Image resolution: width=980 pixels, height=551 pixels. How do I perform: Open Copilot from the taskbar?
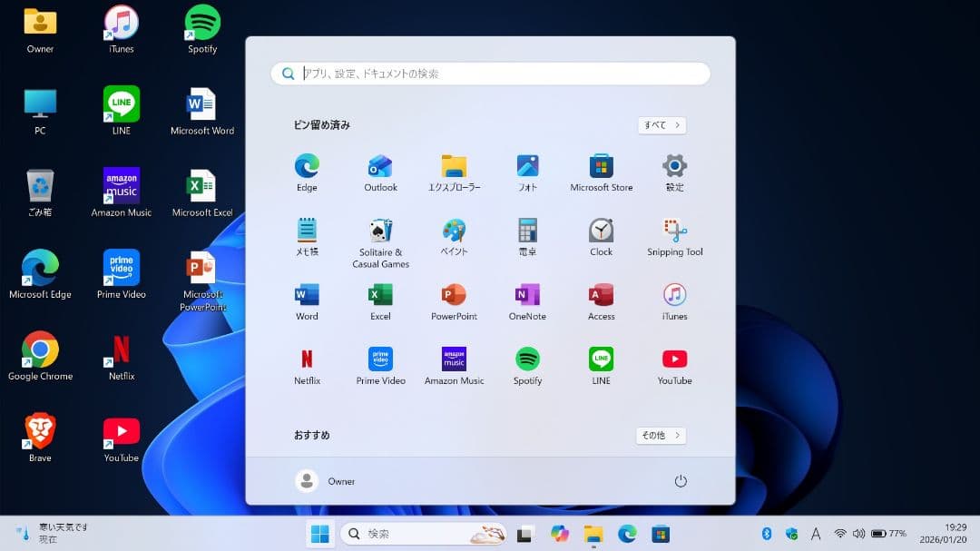(560, 534)
